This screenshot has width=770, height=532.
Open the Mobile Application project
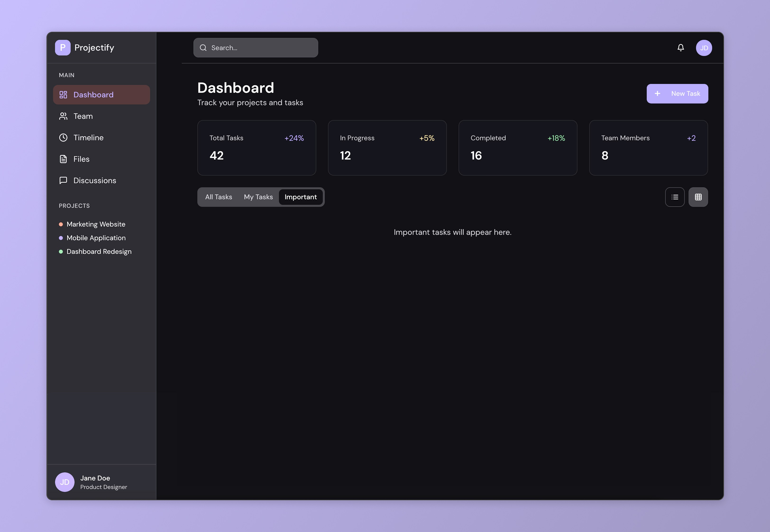click(x=96, y=238)
